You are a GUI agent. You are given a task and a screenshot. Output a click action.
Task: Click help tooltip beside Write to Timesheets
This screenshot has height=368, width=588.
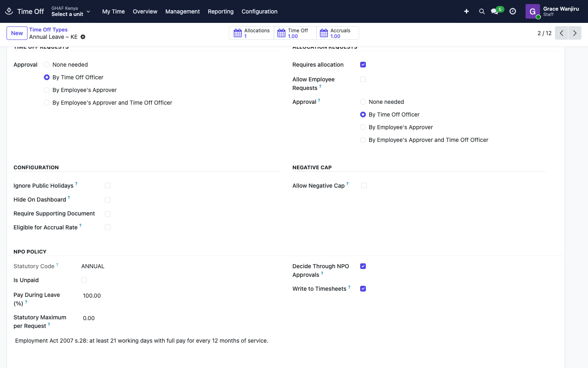click(x=349, y=287)
